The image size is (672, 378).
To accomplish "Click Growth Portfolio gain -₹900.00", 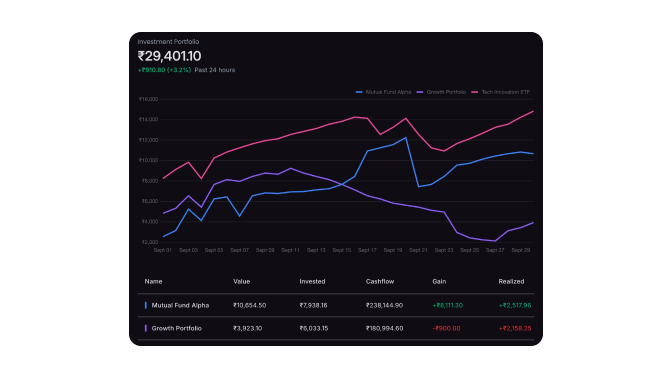I will [x=446, y=328].
